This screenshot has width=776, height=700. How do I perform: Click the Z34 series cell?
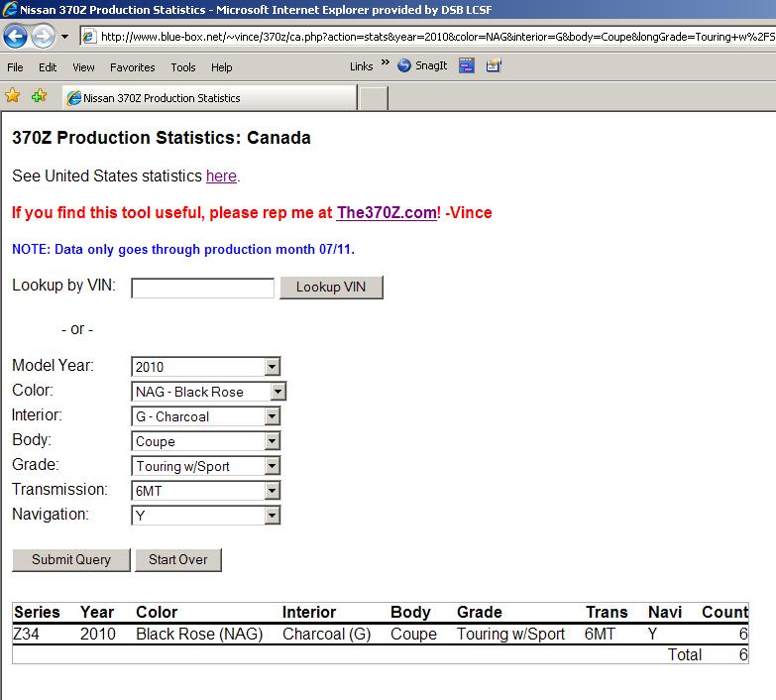[x=26, y=635]
